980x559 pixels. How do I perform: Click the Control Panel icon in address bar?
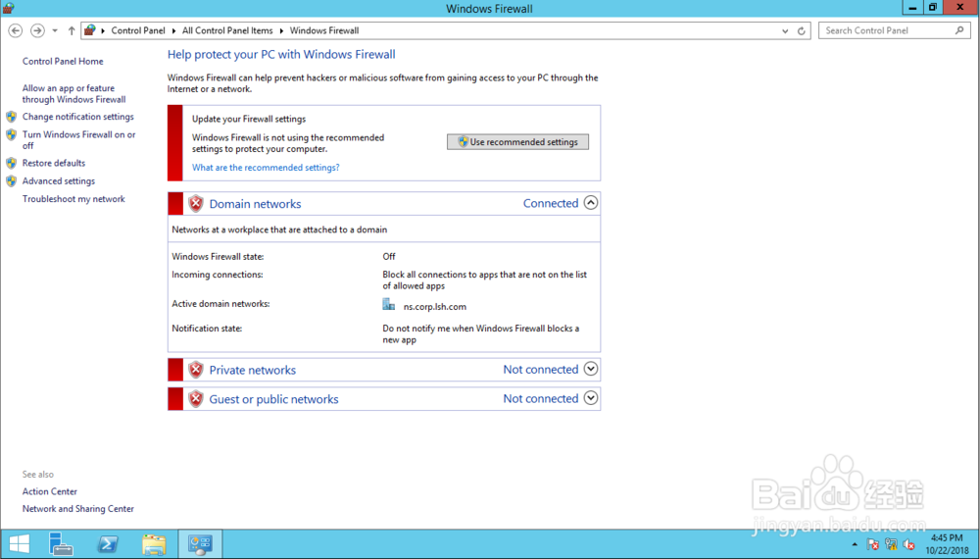tap(90, 30)
